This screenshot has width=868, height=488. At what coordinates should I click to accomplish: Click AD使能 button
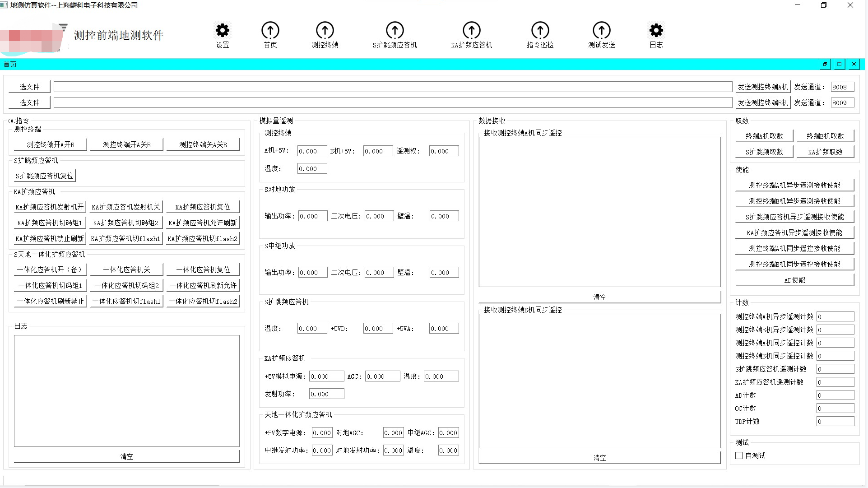794,280
